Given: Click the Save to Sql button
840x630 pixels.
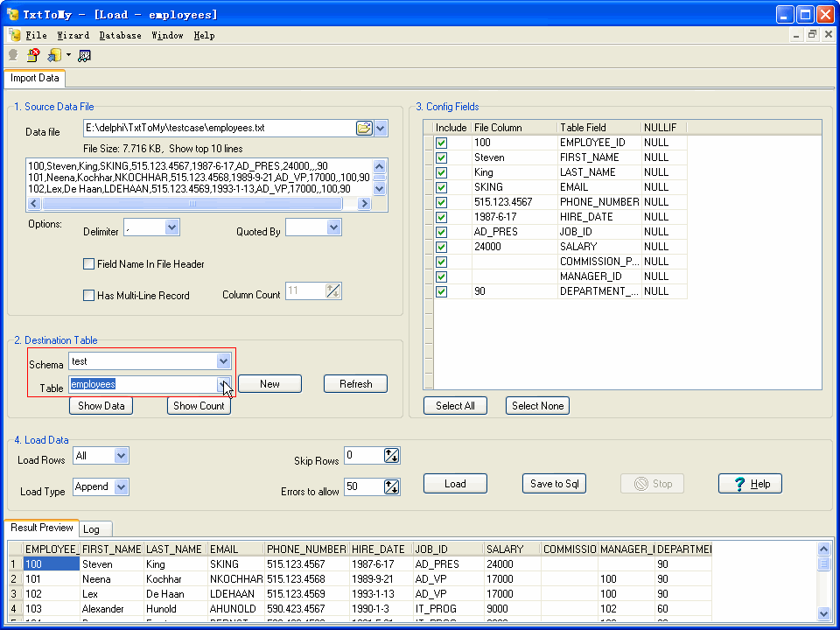Looking at the screenshot, I should click(555, 484).
